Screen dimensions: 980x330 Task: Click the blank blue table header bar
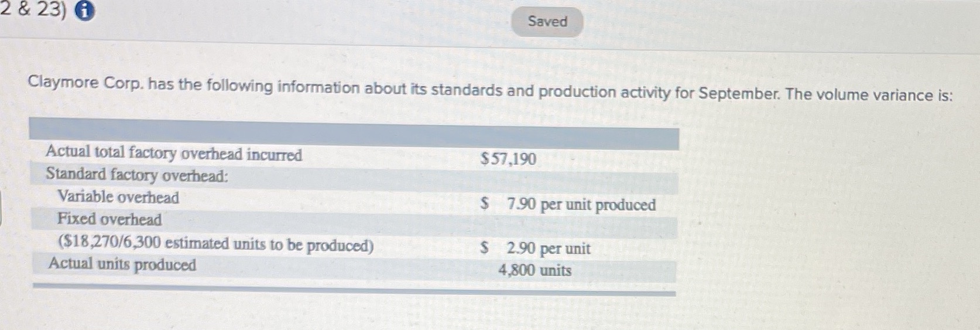point(354,134)
